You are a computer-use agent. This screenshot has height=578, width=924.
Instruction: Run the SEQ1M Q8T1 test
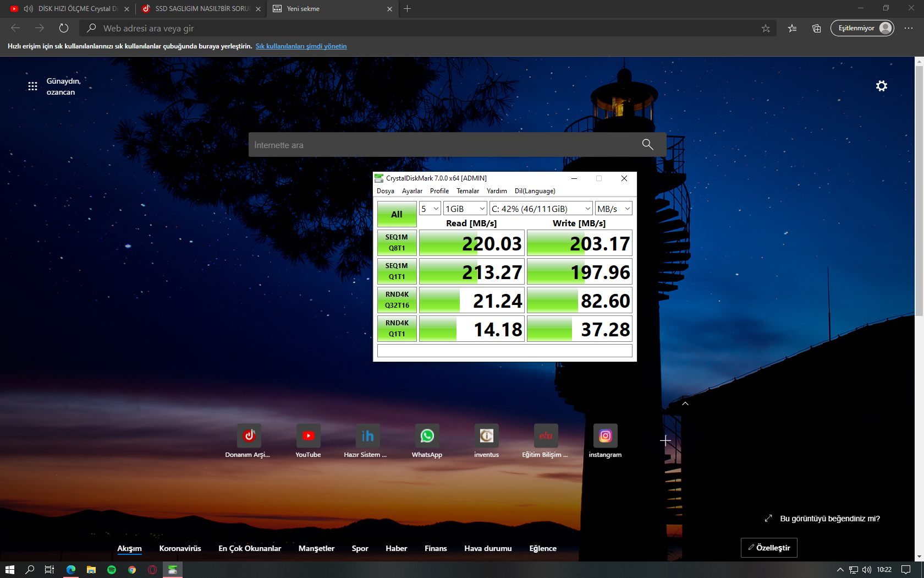pos(397,243)
